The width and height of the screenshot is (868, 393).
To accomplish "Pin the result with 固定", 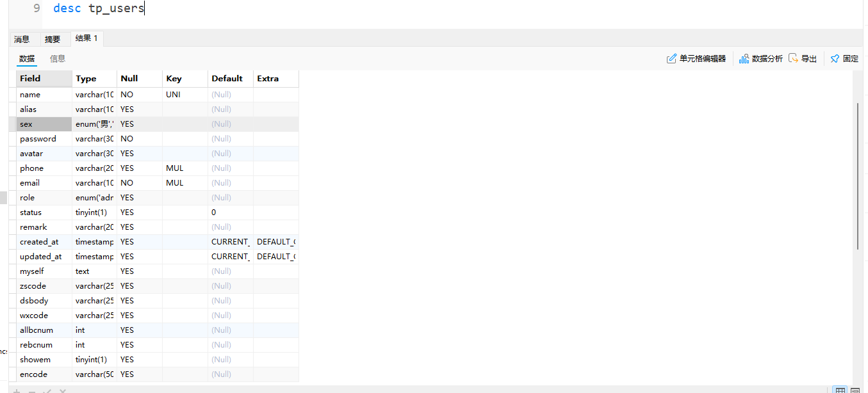I will coord(844,58).
